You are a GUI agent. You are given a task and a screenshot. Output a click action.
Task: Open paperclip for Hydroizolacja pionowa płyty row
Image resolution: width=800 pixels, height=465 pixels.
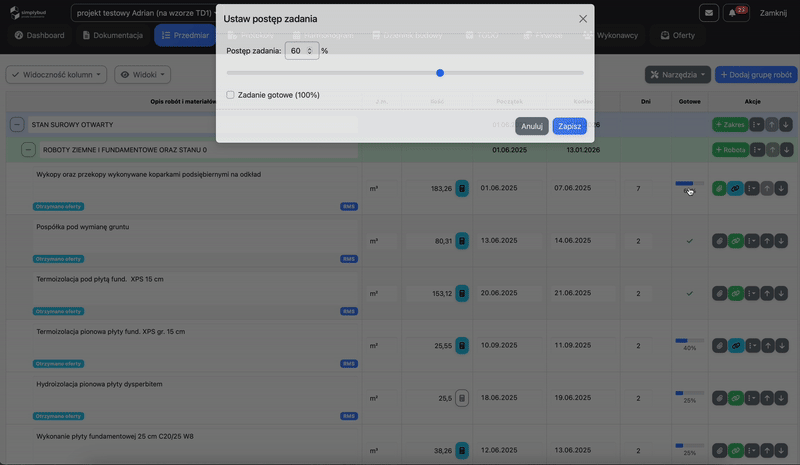pyautogui.click(x=719, y=398)
